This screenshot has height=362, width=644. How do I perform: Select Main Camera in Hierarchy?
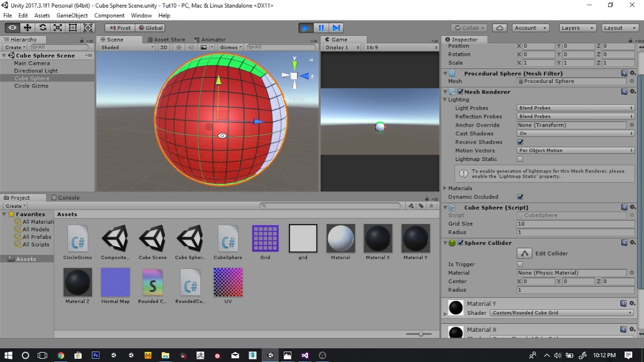(x=32, y=63)
